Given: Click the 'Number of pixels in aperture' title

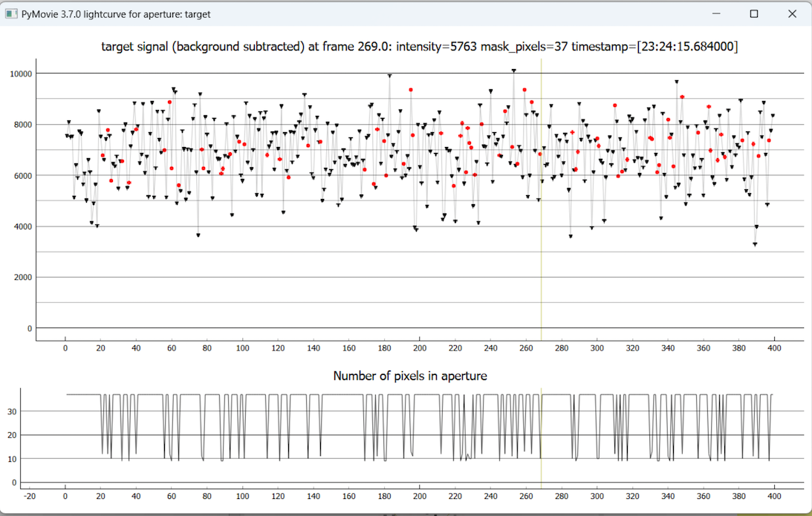Looking at the screenshot, I should pyautogui.click(x=410, y=376).
